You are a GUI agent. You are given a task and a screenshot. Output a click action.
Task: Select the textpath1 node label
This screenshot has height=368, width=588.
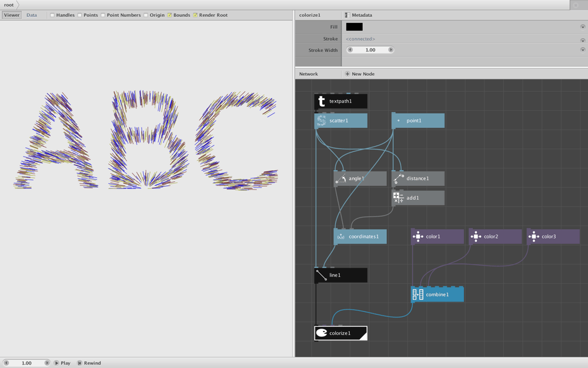(340, 101)
